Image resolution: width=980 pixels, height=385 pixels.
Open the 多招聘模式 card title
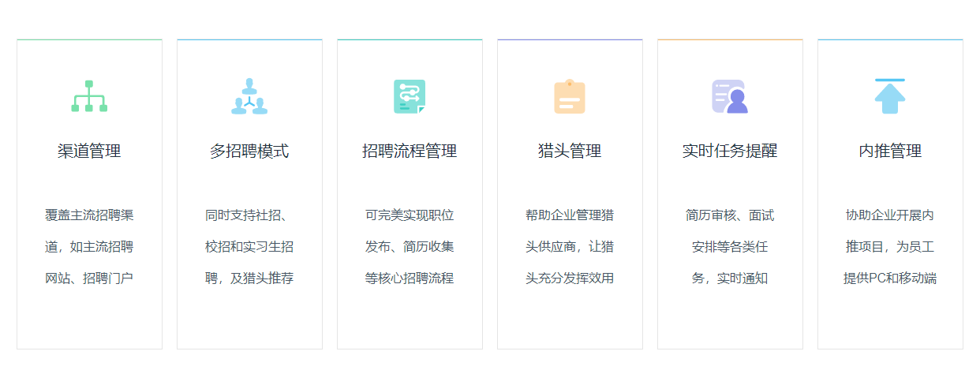249,151
